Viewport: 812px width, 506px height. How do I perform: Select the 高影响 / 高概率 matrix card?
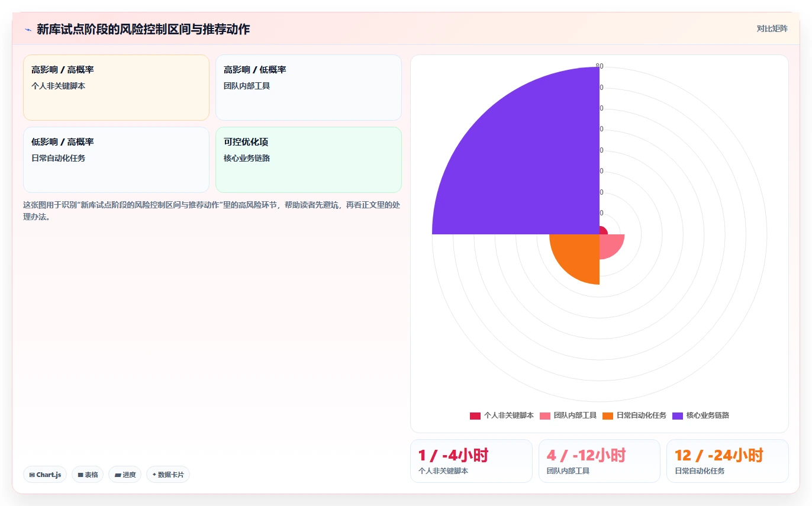[x=116, y=88]
